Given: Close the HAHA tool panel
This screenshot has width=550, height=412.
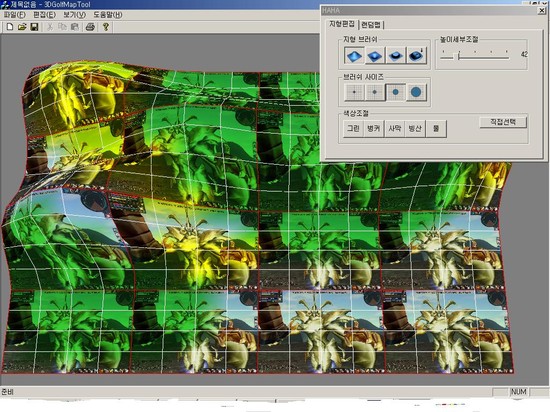Looking at the screenshot, I should click(541, 11).
